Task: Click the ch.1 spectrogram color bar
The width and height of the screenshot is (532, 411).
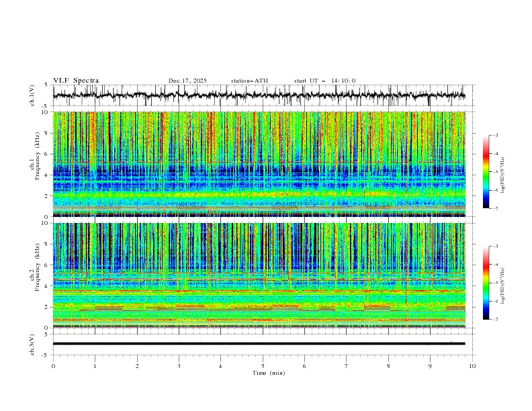Action: (486, 172)
